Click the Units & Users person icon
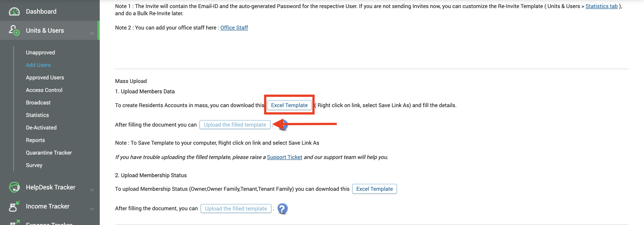 click(14, 30)
